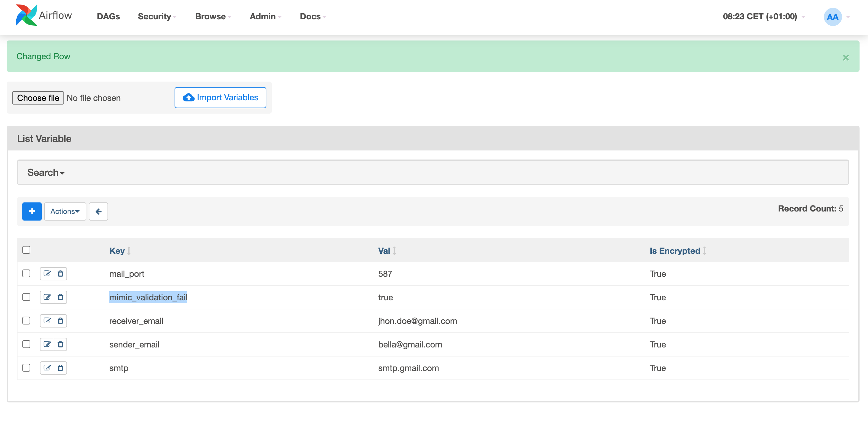
Task: Expand the Search filter dropdown
Action: (46, 173)
